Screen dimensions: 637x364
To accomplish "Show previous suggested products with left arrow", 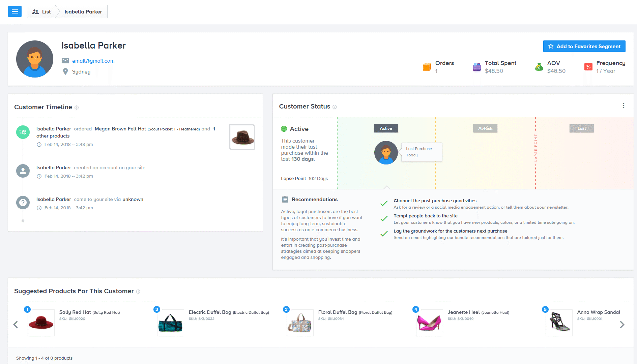I will (16, 325).
